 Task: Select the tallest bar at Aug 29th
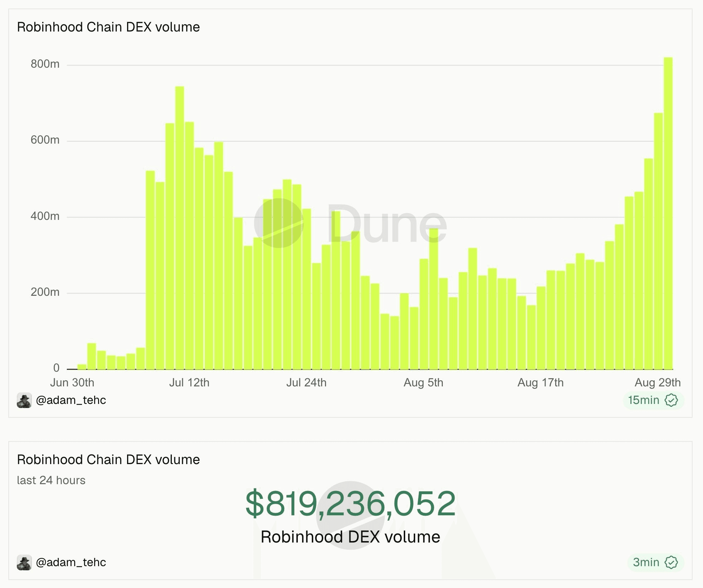click(x=668, y=213)
